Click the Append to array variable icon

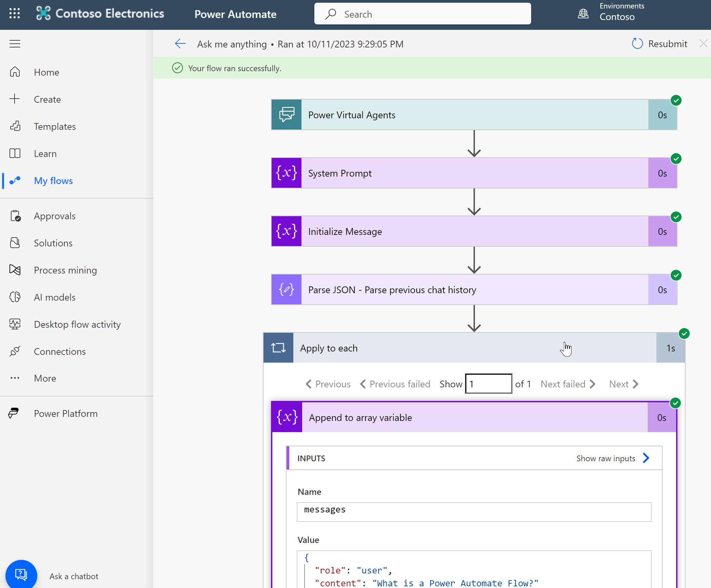[x=285, y=417]
